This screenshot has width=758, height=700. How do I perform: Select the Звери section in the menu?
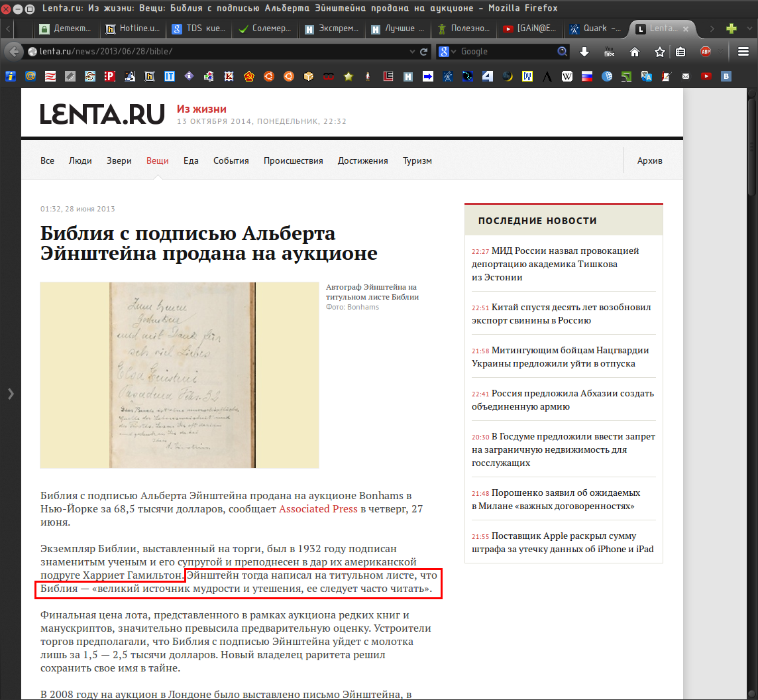tap(119, 160)
